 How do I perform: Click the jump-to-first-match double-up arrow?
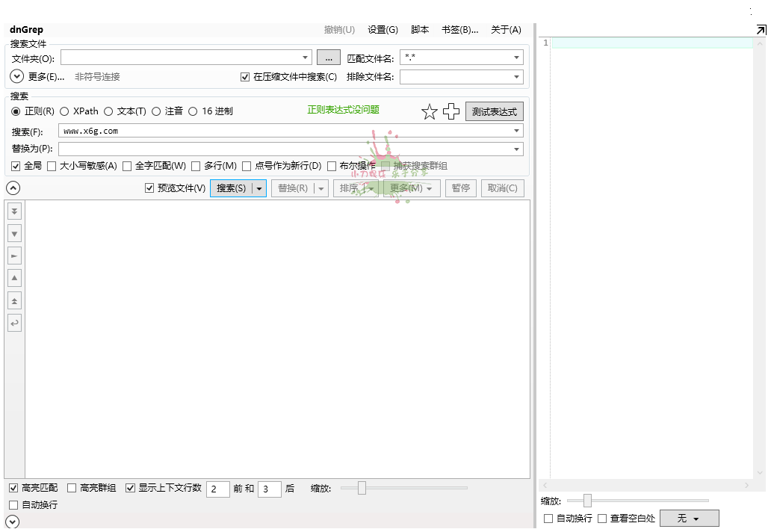pos(14,300)
